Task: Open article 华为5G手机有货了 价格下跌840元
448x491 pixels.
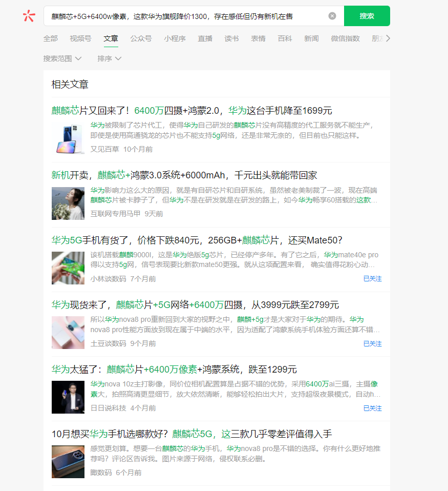Action: click(x=197, y=240)
